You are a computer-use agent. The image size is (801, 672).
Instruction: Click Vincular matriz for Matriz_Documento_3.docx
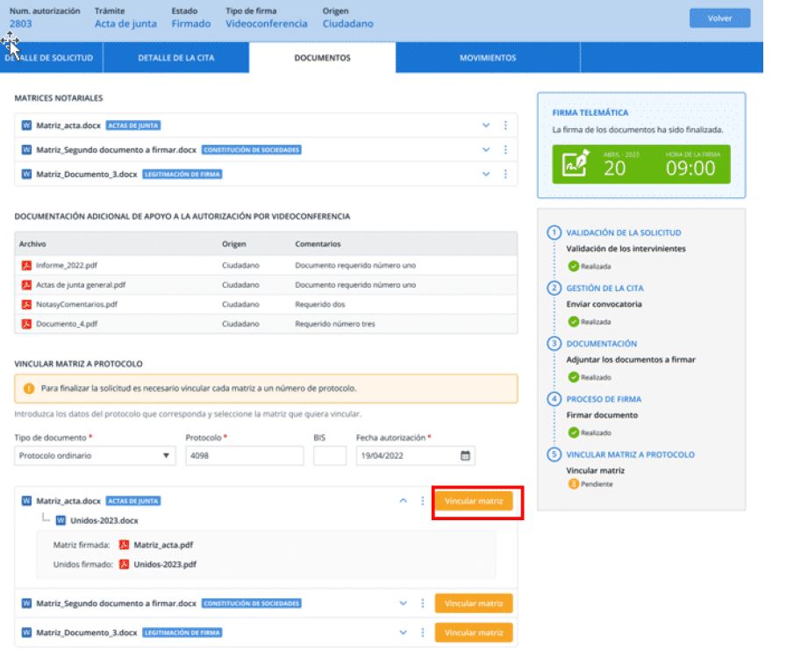coord(474,633)
